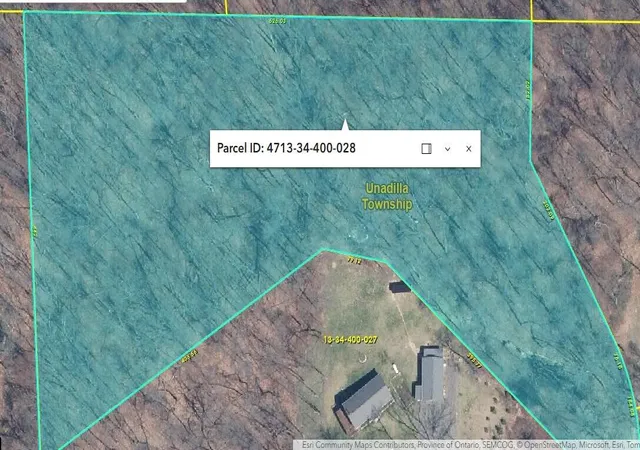Click the 77.12 boundary dimension label
The width and height of the screenshot is (640, 450).
tap(354, 260)
